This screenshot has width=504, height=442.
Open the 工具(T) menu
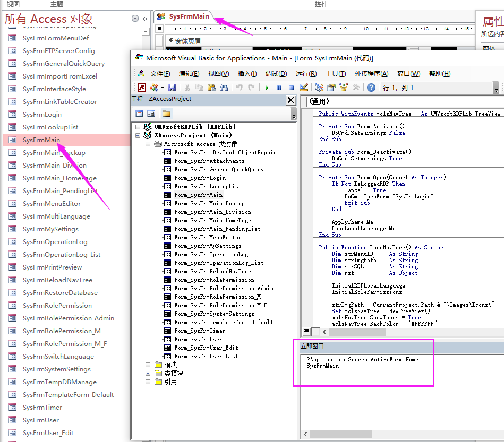[336, 74]
